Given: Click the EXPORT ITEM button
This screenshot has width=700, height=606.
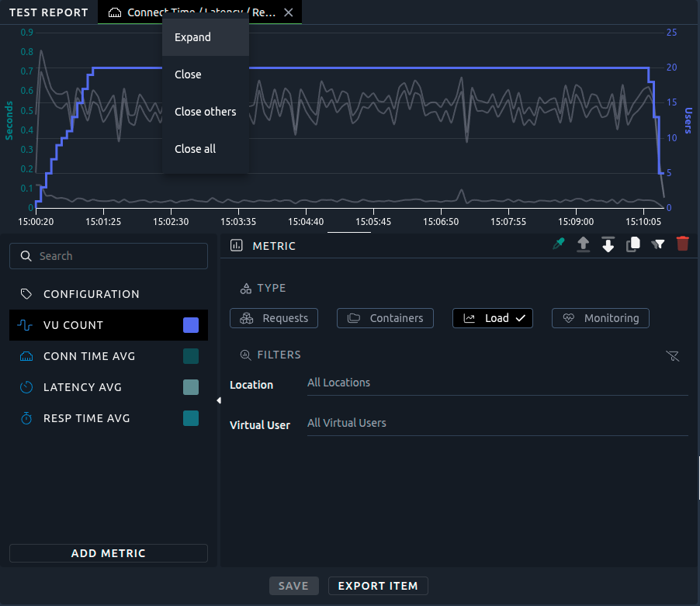Looking at the screenshot, I should tap(378, 586).
